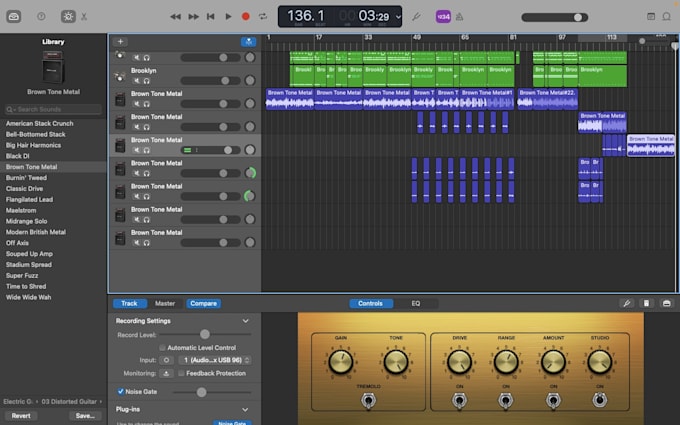Switch to the Controls tab

[370, 304]
